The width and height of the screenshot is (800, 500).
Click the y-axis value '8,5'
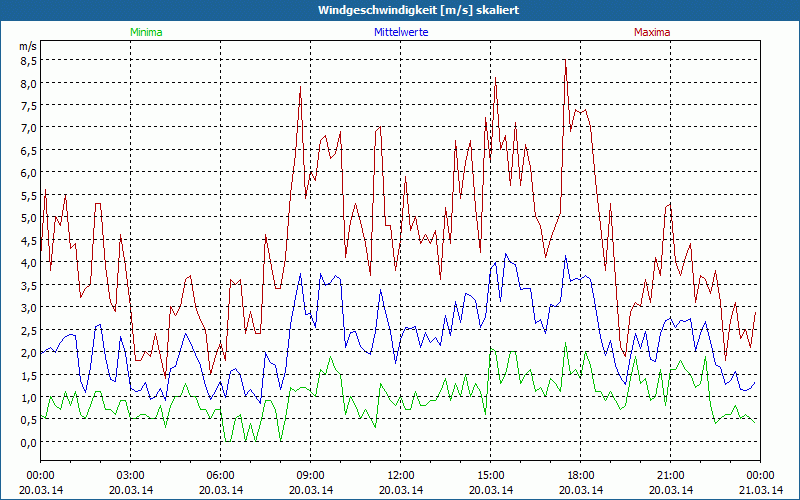[x=29, y=60]
